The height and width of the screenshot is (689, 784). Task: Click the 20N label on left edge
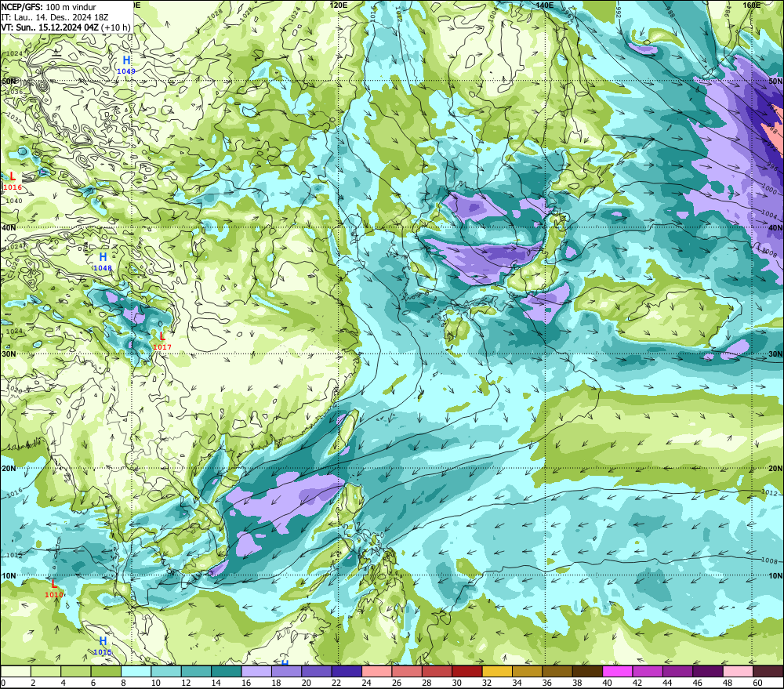click(x=9, y=469)
